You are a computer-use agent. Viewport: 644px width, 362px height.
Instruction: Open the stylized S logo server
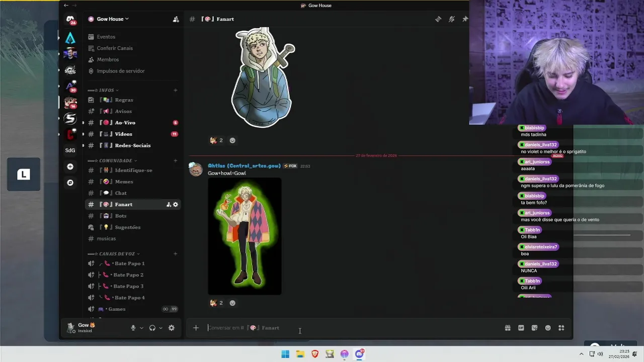click(70, 118)
